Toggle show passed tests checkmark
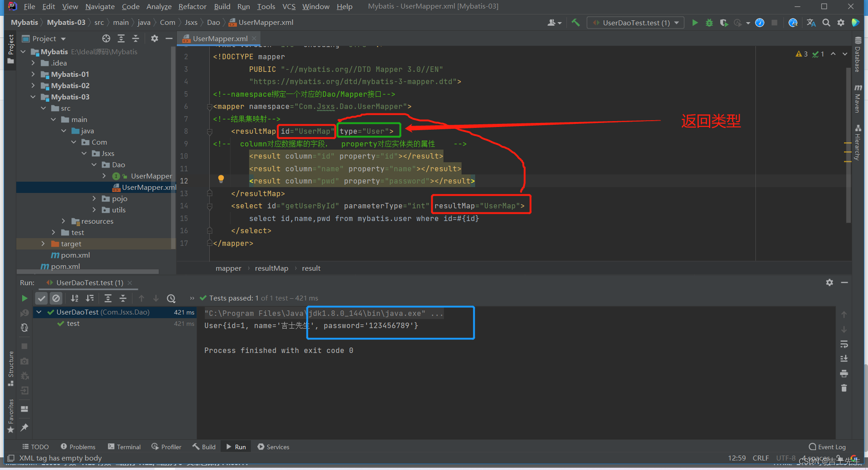Image resolution: width=868 pixels, height=470 pixels. click(x=42, y=298)
